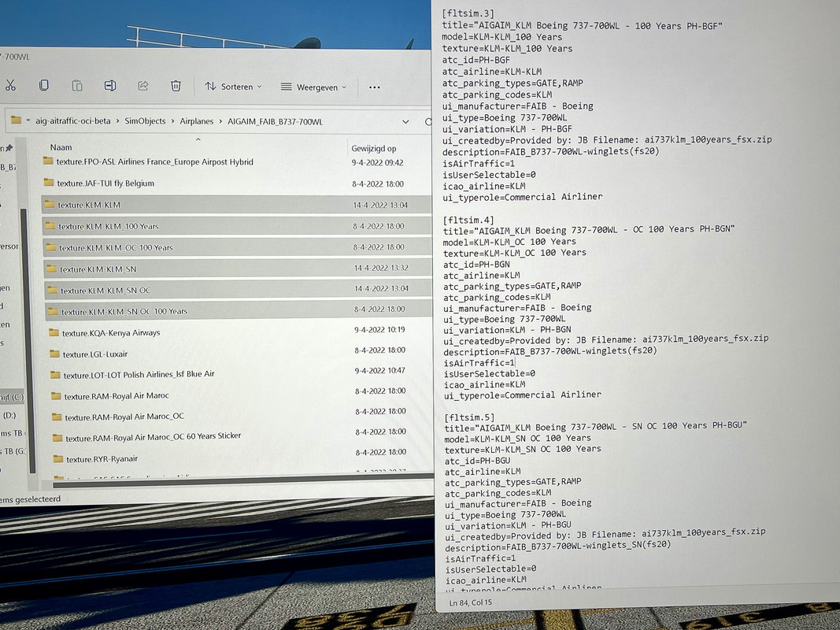Image resolution: width=840 pixels, height=630 pixels.
Task: Select folder texture.KLM-KLM_OC 100 Years
Action: point(237,247)
